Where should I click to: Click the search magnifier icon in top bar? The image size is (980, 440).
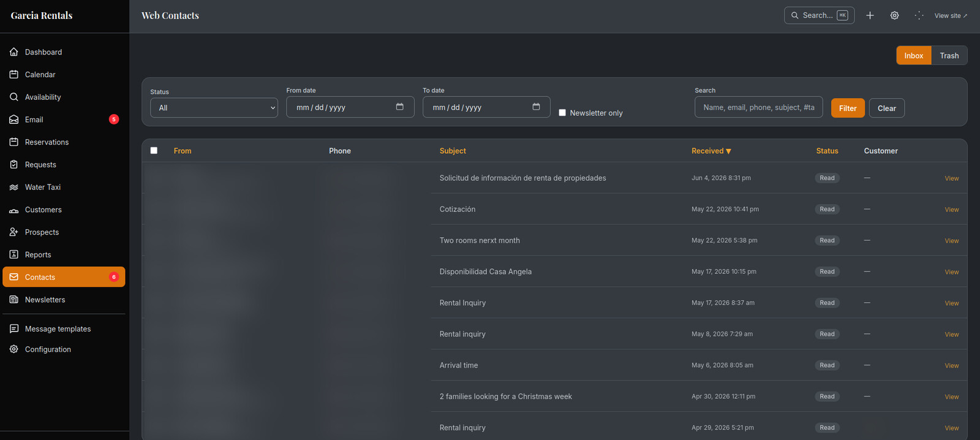[795, 15]
